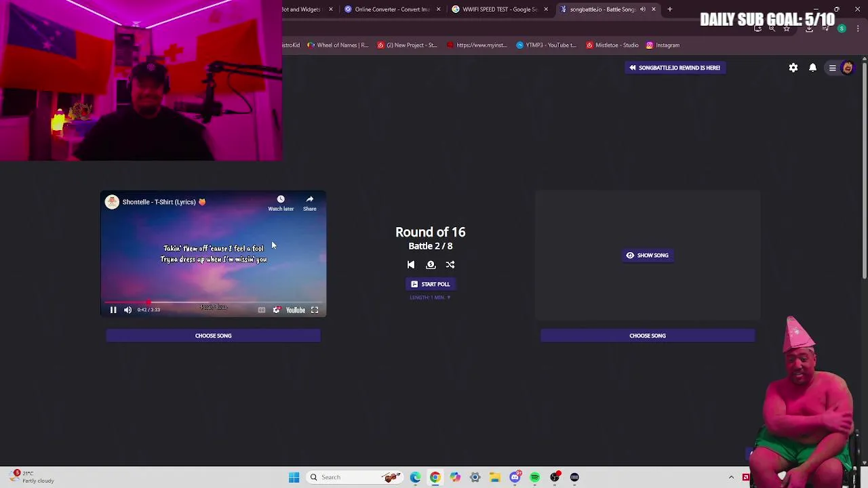Screen dimensions: 868x488
Task: Switch to the Online Converter tab
Action: [x=387, y=9]
